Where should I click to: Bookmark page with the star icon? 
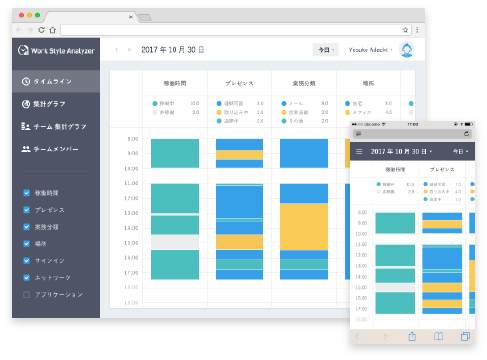point(405,30)
